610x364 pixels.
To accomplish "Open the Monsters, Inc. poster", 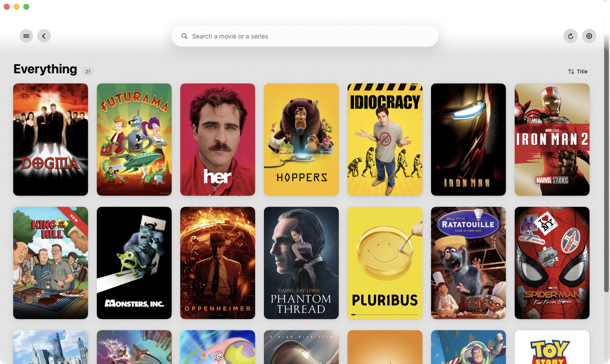I will 134,263.
